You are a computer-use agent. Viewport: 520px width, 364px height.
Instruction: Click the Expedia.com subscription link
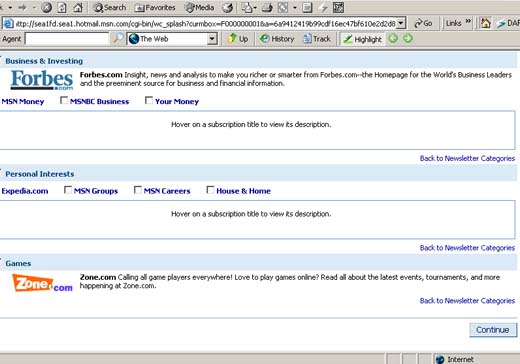pyautogui.click(x=25, y=191)
